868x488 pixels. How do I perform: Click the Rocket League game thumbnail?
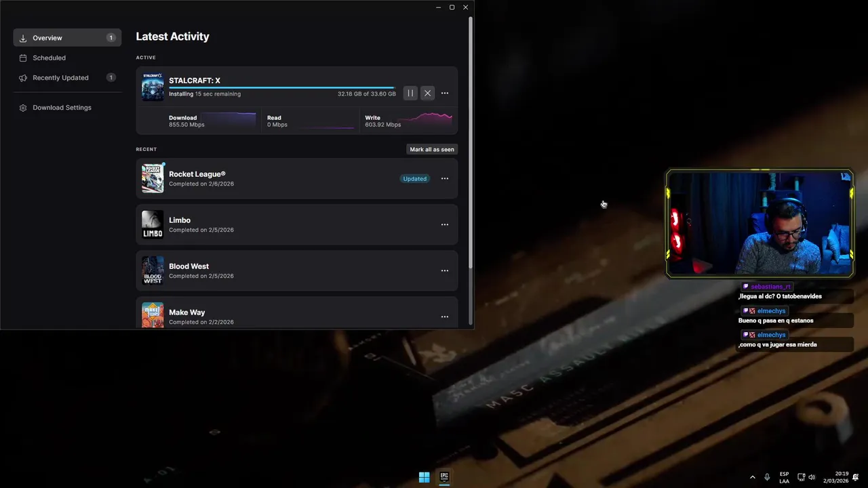153,178
